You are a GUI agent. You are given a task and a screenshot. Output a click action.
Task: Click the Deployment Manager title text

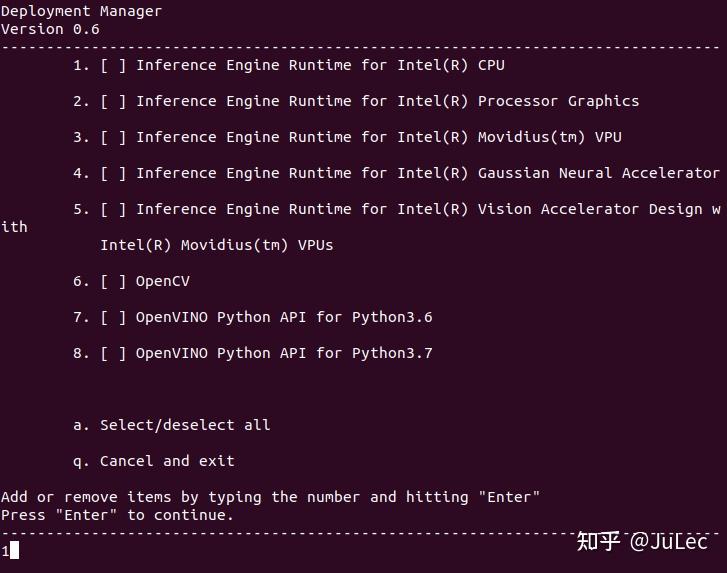point(82,11)
